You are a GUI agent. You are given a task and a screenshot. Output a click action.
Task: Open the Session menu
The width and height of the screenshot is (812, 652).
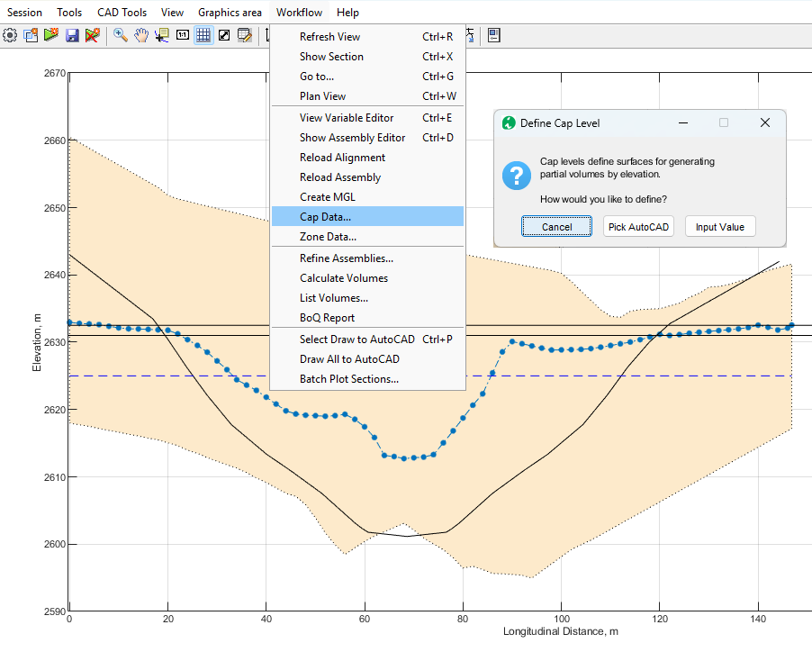(24, 13)
